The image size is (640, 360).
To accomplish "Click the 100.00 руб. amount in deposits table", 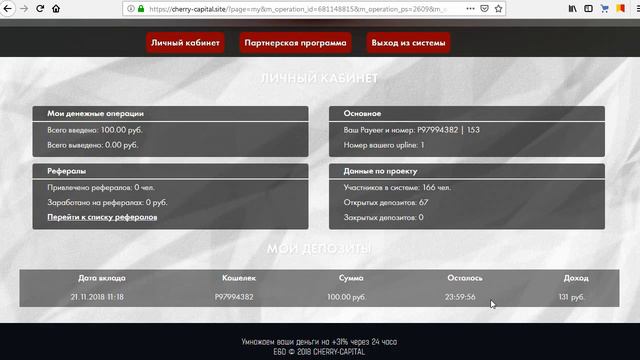I will click(x=346, y=297).
